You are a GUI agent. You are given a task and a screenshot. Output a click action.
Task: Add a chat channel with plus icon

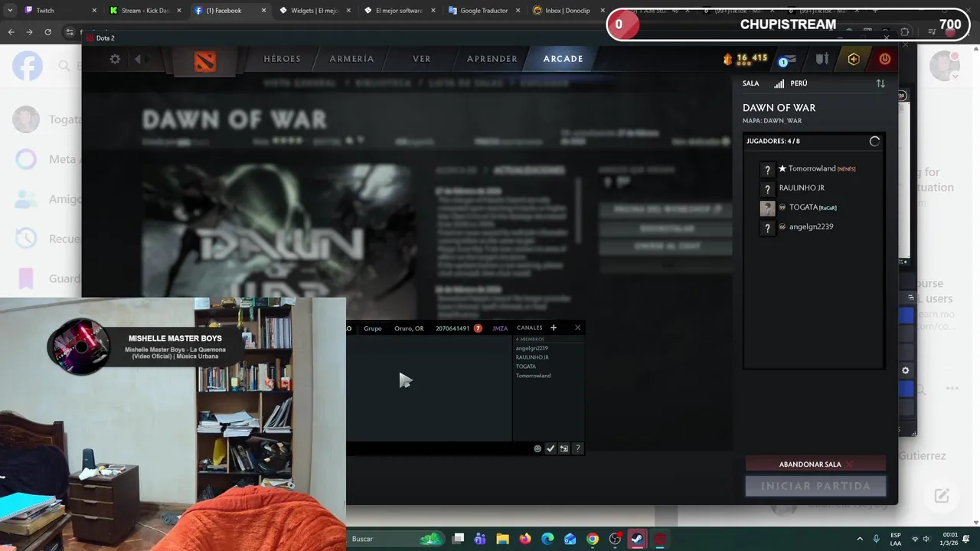(x=554, y=328)
